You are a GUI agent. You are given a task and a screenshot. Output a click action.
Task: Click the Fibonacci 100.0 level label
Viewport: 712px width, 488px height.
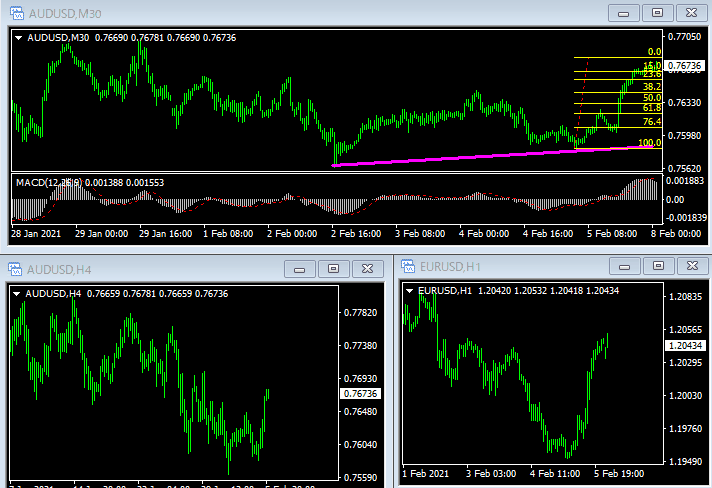(649, 143)
